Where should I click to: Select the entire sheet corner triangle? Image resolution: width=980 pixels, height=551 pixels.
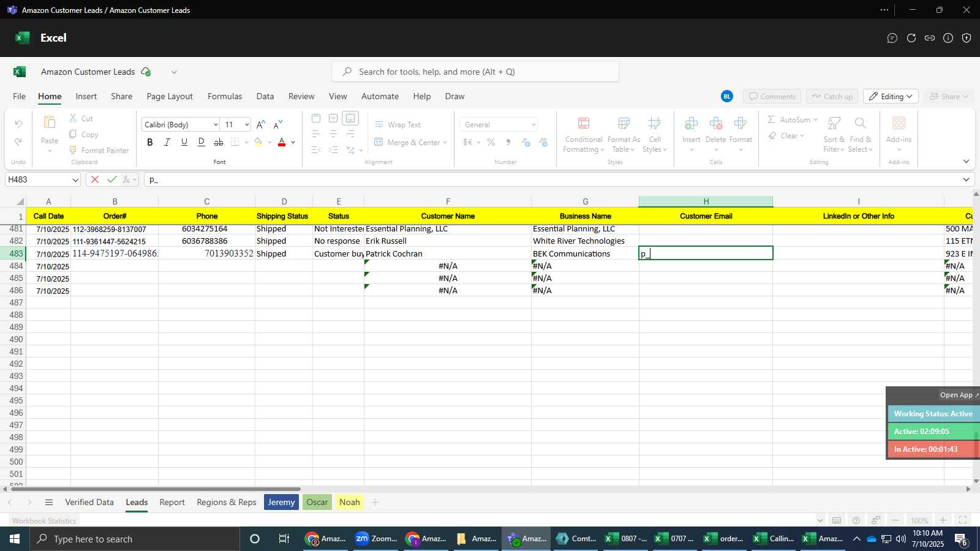click(x=20, y=201)
